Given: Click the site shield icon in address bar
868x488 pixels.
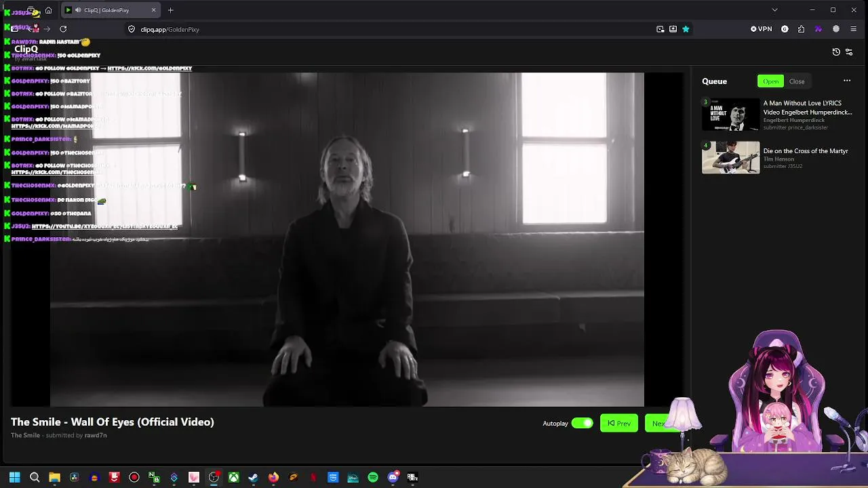Looking at the screenshot, I should tap(132, 29).
